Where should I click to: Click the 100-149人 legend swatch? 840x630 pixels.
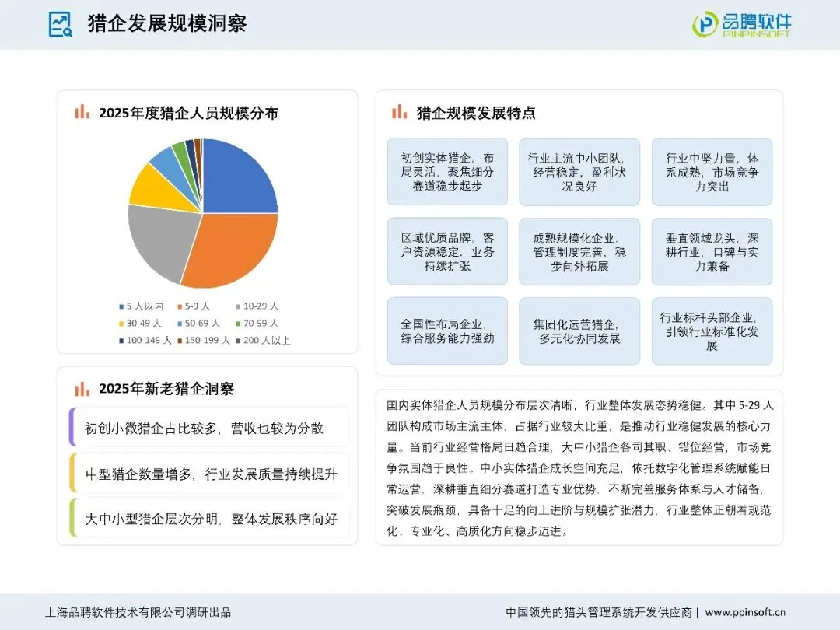[121, 341]
